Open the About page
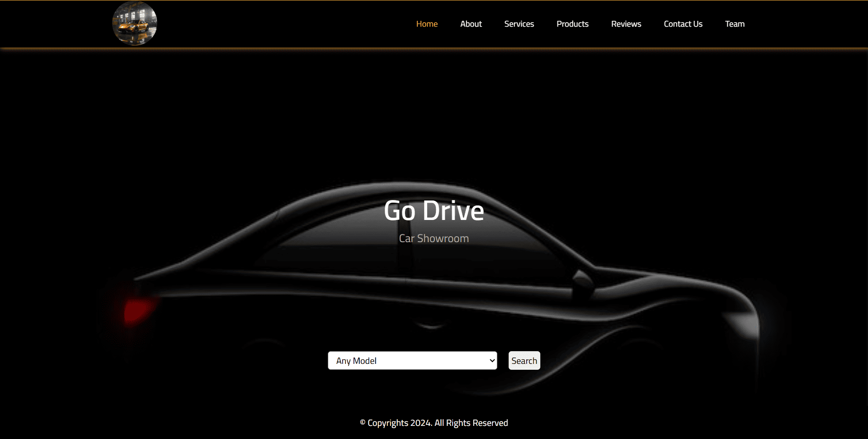868x439 pixels. tap(471, 24)
